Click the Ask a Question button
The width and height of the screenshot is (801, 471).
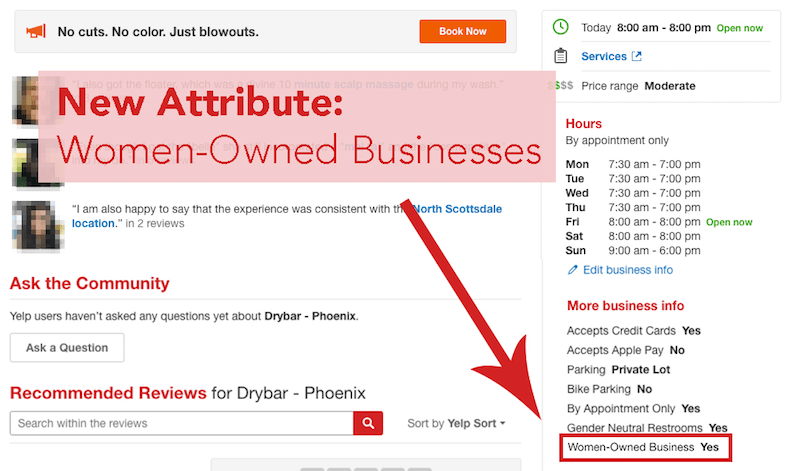67,348
